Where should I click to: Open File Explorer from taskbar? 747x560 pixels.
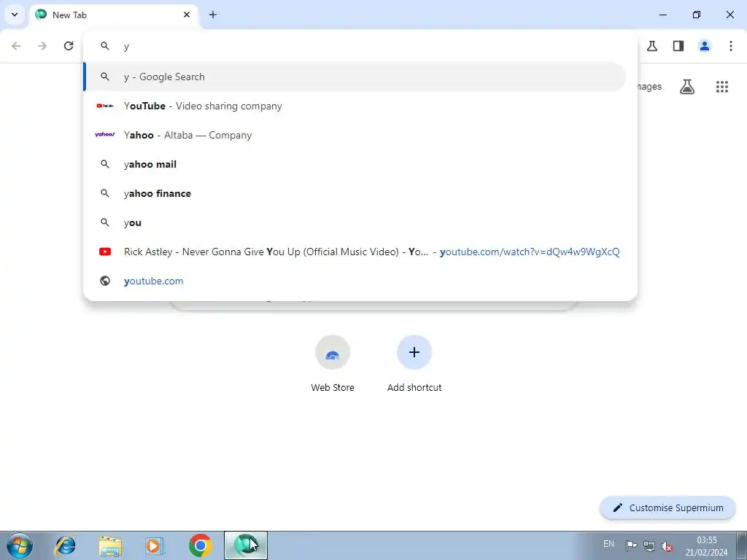pos(110,545)
